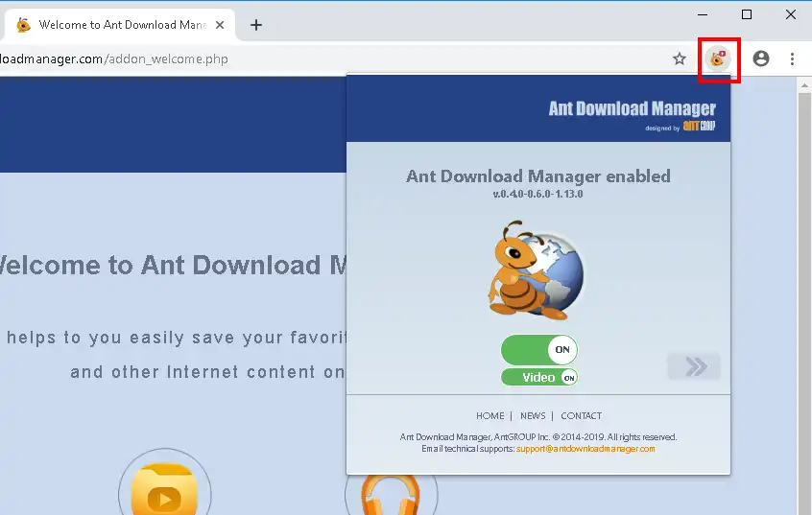This screenshot has width=812, height=515.
Task: Click the orange headphones audio icon
Action: pos(391,494)
